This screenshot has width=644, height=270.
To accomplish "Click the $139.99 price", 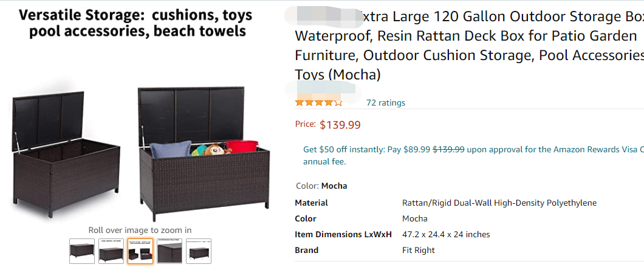I will coord(340,125).
